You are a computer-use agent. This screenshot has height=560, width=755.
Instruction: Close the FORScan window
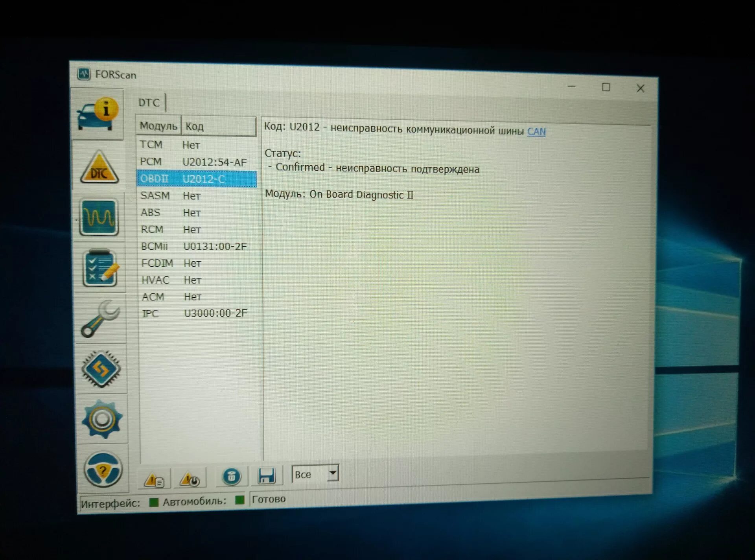[x=640, y=88]
